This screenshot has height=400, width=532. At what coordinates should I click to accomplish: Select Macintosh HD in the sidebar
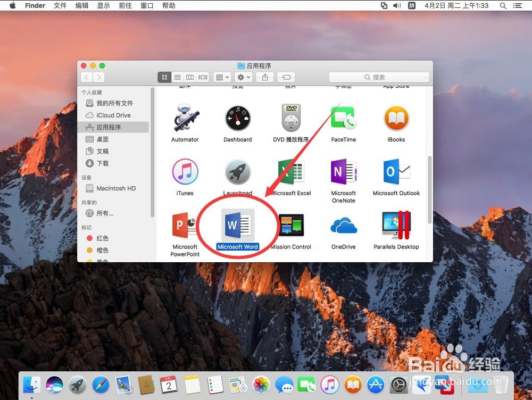coord(113,188)
